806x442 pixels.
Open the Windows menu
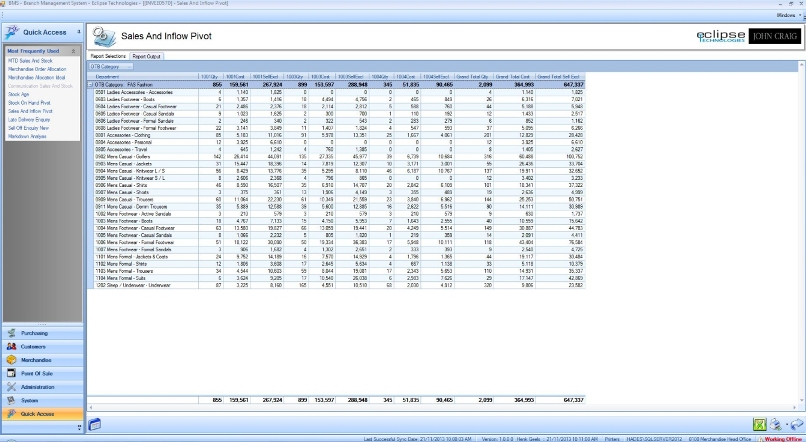click(x=785, y=15)
